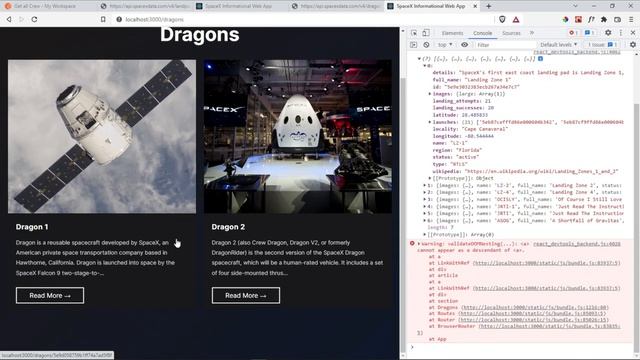This screenshot has width=640, height=360.
Task: Open DevTools settings gear
Action: pos(608,33)
